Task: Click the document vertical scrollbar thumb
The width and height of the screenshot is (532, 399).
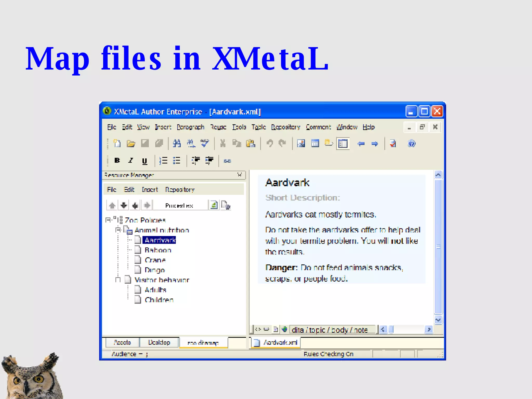Action: pos(438,247)
